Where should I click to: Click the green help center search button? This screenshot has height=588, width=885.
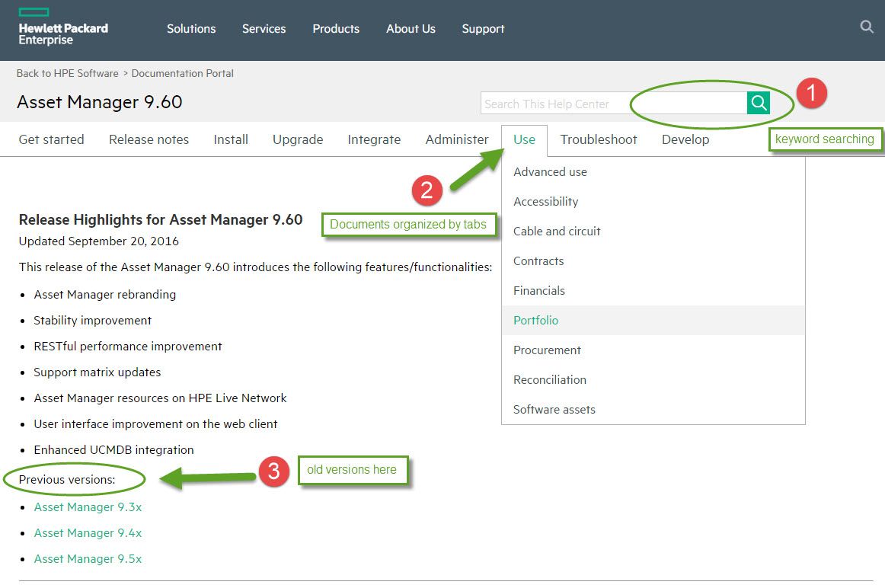pos(758,103)
